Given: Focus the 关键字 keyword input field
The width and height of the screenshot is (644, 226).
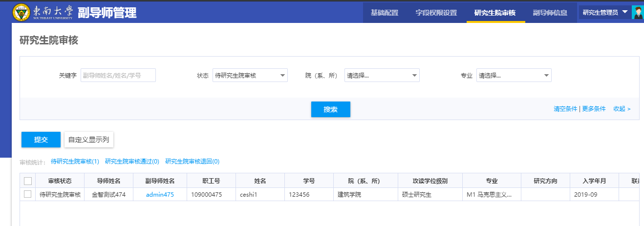Looking at the screenshot, I should coord(118,75).
